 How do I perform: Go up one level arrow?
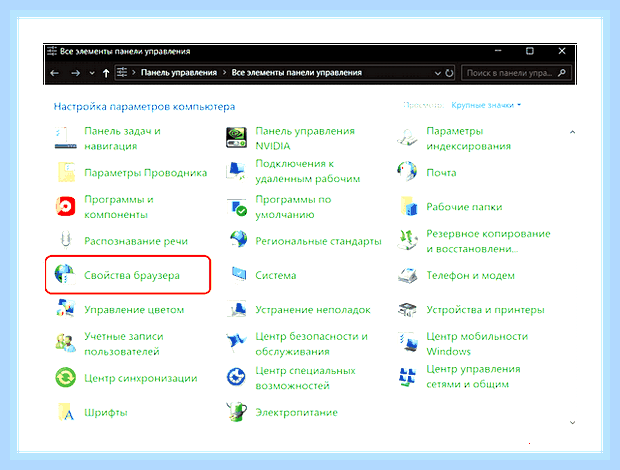tap(106, 73)
